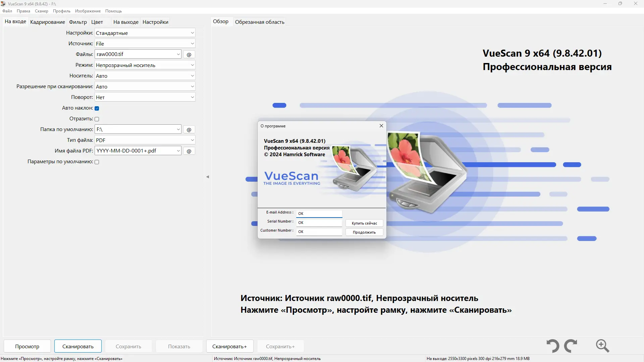This screenshot has height=362, width=644.
Task: Click the @ icon next to PDF file name
Action: coord(189,151)
